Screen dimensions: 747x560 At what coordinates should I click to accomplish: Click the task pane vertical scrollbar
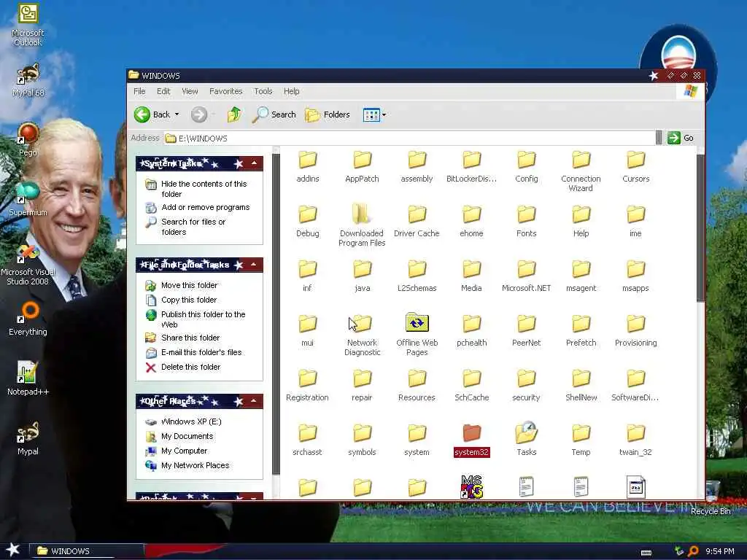pyautogui.click(x=276, y=314)
